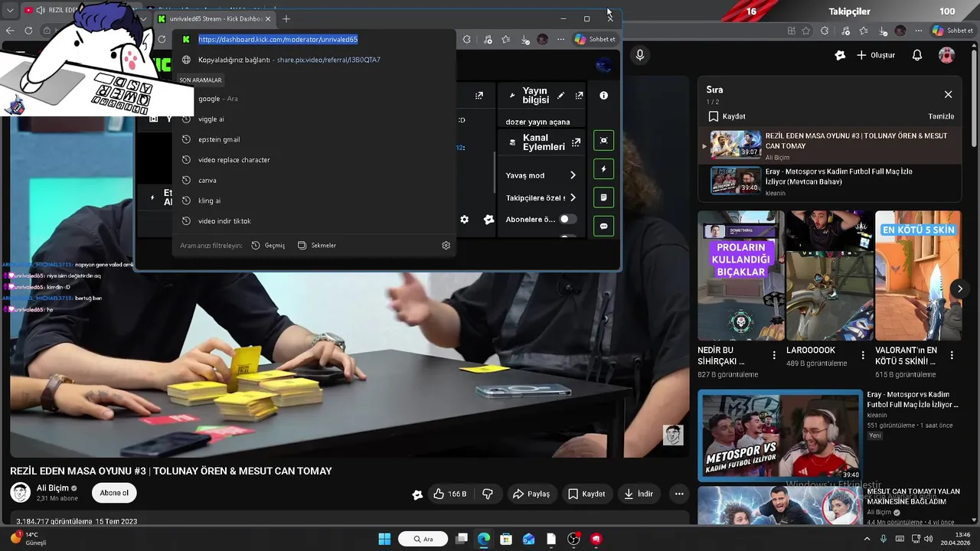Open options for VALORANT'ın EN KÖTÜ short
The image size is (980, 551).
pyautogui.click(x=952, y=355)
